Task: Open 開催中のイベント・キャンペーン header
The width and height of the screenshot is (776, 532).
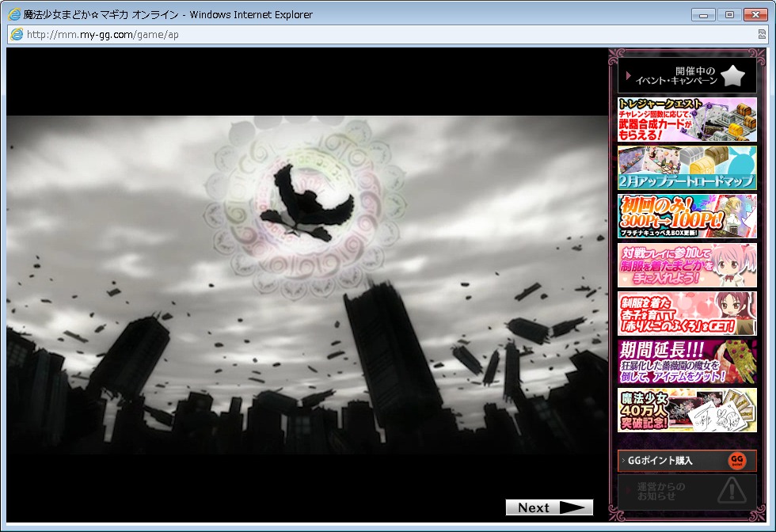Action: coord(687,76)
